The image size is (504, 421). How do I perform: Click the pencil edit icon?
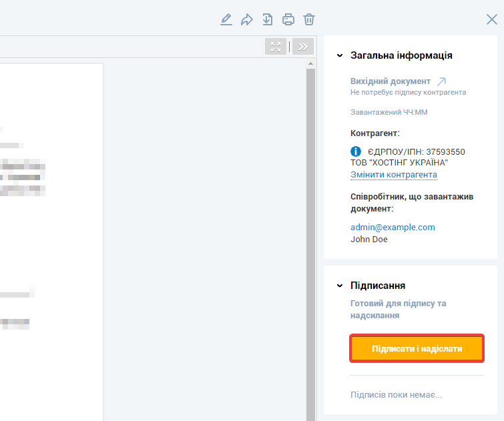(x=226, y=19)
